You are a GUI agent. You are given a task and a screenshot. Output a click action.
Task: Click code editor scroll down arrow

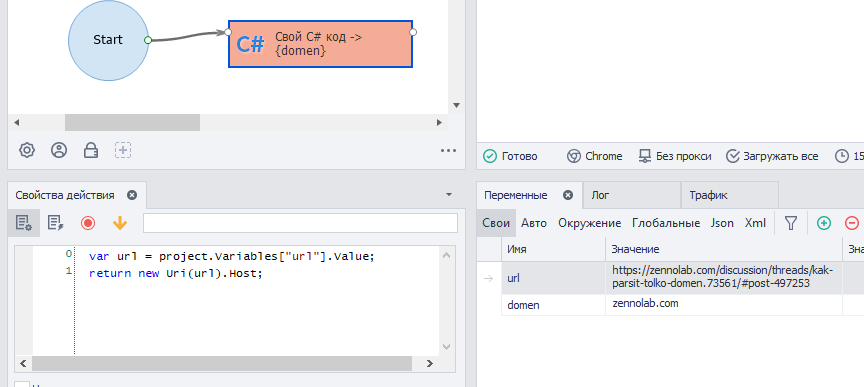(x=446, y=347)
